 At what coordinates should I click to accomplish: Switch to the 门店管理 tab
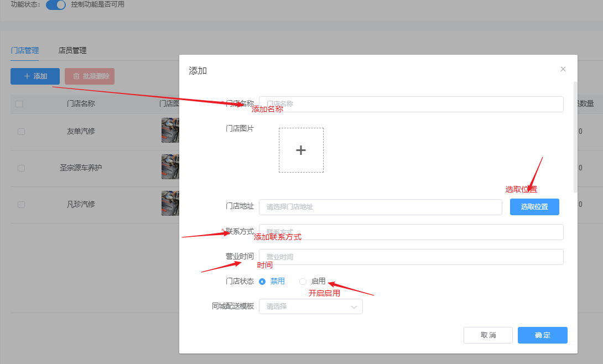pyautogui.click(x=24, y=50)
